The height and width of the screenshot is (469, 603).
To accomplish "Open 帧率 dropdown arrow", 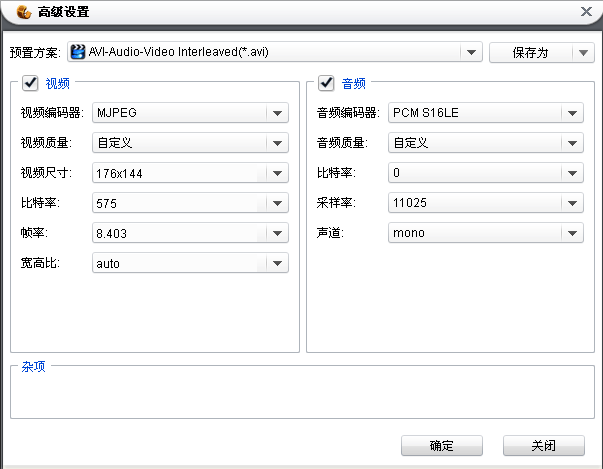I will tap(277, 233).
